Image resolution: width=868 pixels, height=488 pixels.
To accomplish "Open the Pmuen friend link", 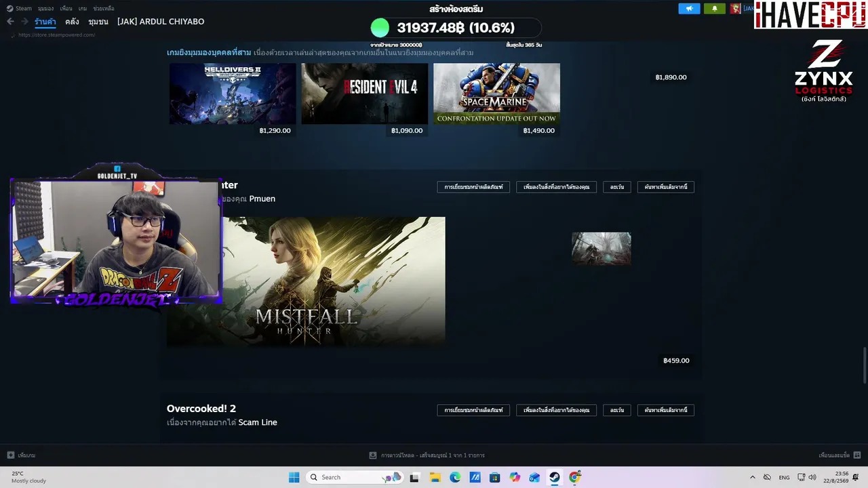I will click(262, 199).
